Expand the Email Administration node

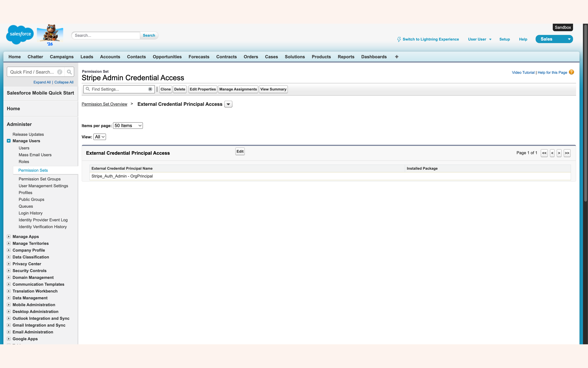pyautogui.click(x=9, y=332)
